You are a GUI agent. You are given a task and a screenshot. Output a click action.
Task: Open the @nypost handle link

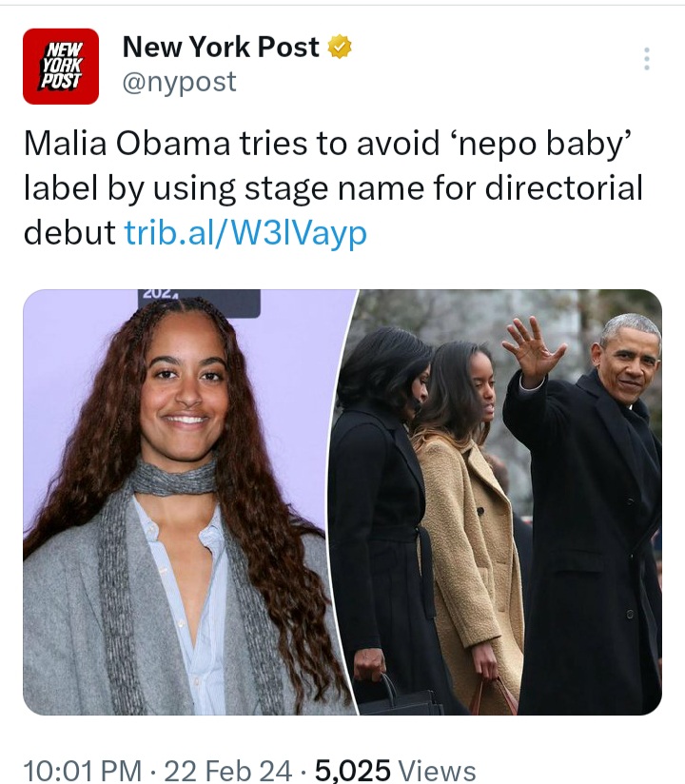[179, 82]
